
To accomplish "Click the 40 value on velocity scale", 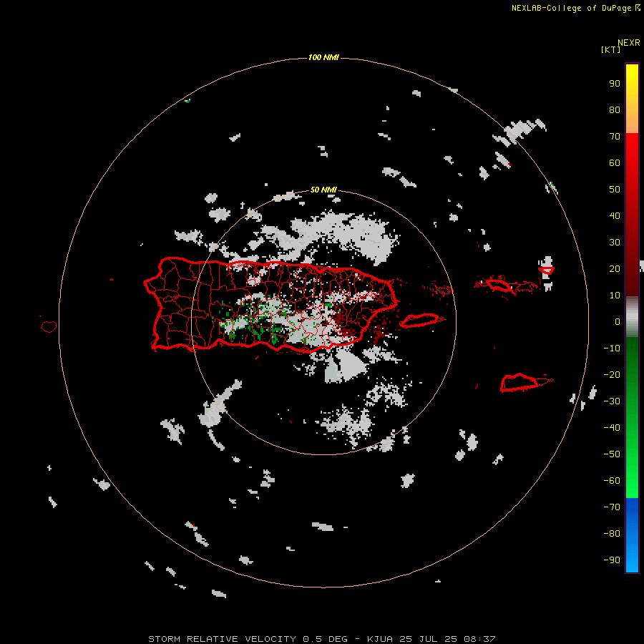I will [615, 215].
